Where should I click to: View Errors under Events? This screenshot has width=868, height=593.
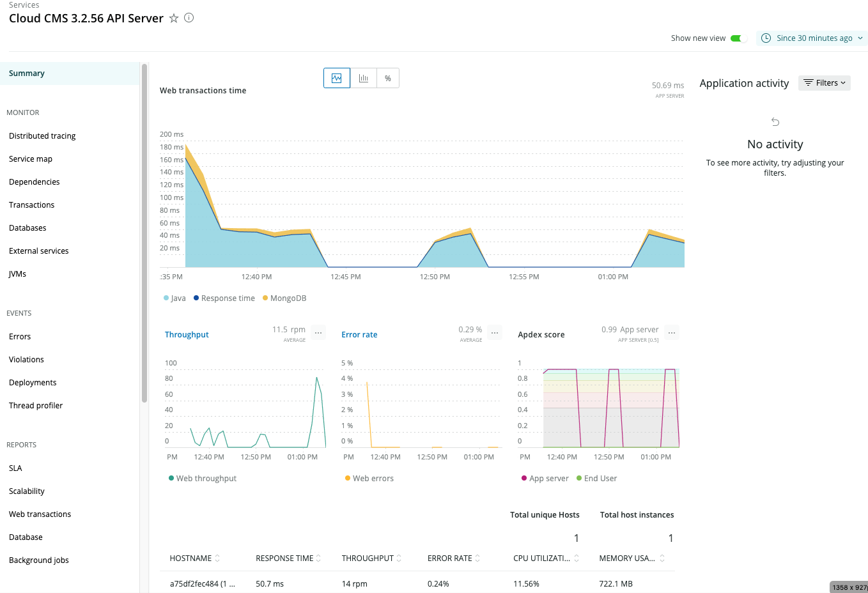pos(20,337)
